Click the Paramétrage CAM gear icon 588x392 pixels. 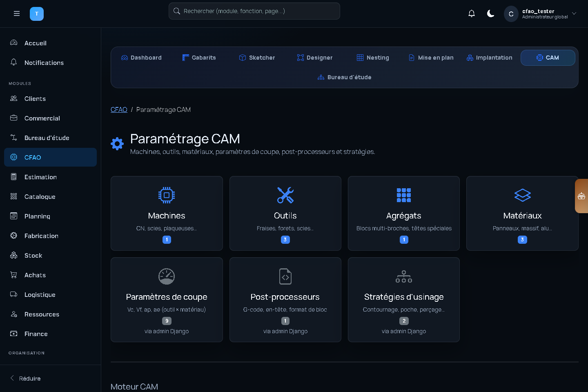(x=117, y=144)
